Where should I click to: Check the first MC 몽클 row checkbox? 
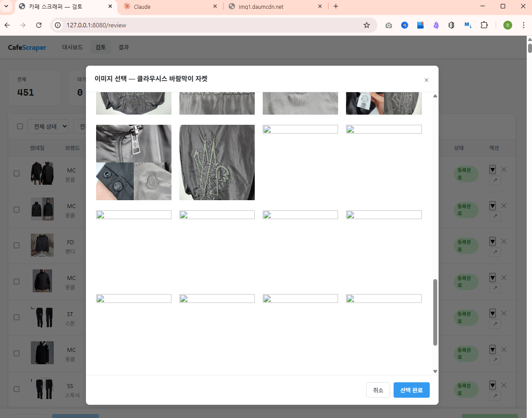(17, 173)
